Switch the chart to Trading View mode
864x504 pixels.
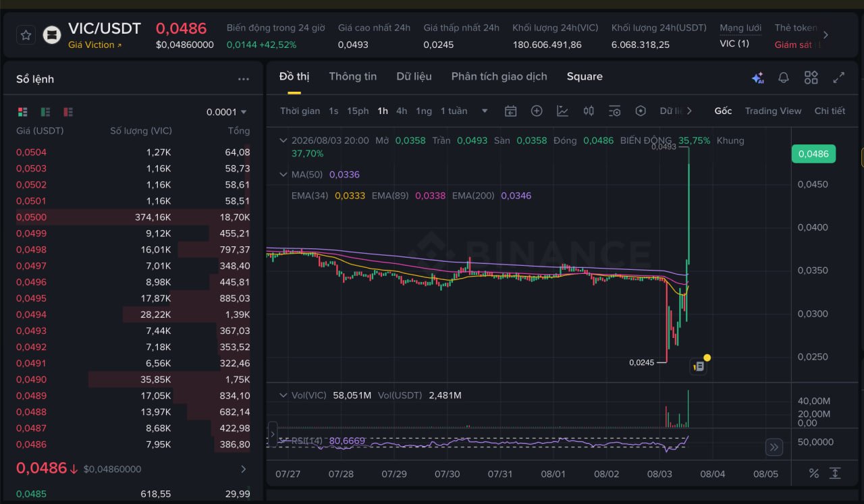coord(773,111)
